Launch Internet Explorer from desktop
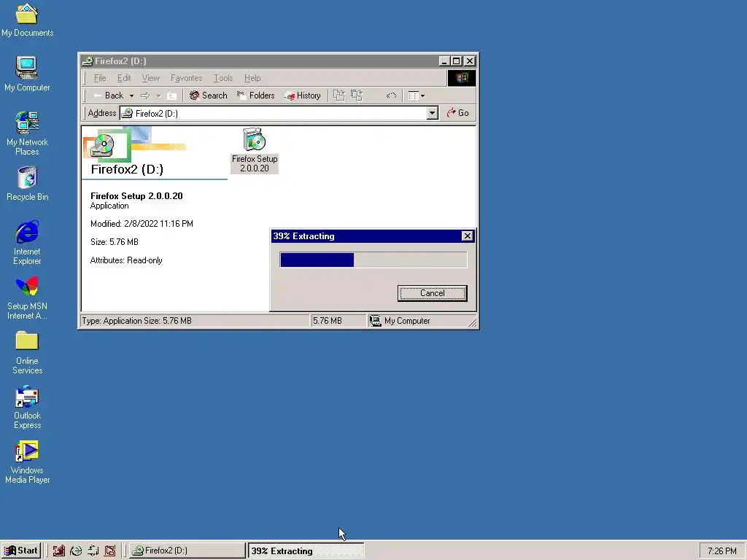The width and height of the screenshot is (747, 560). [x=27, y=242]
